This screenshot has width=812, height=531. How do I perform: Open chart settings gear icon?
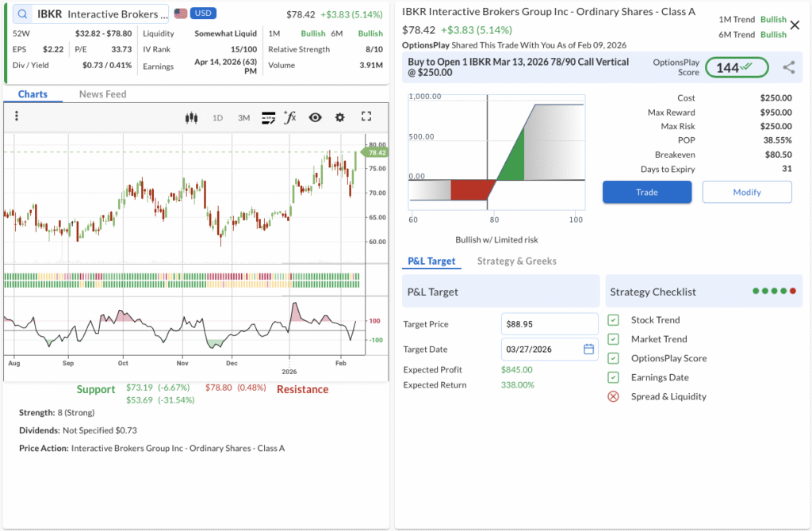click(x=340, y=117)
